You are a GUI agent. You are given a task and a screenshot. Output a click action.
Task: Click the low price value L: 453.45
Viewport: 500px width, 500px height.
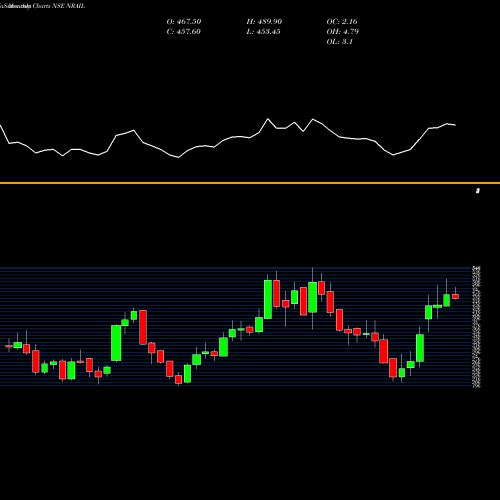pos(263,32)
